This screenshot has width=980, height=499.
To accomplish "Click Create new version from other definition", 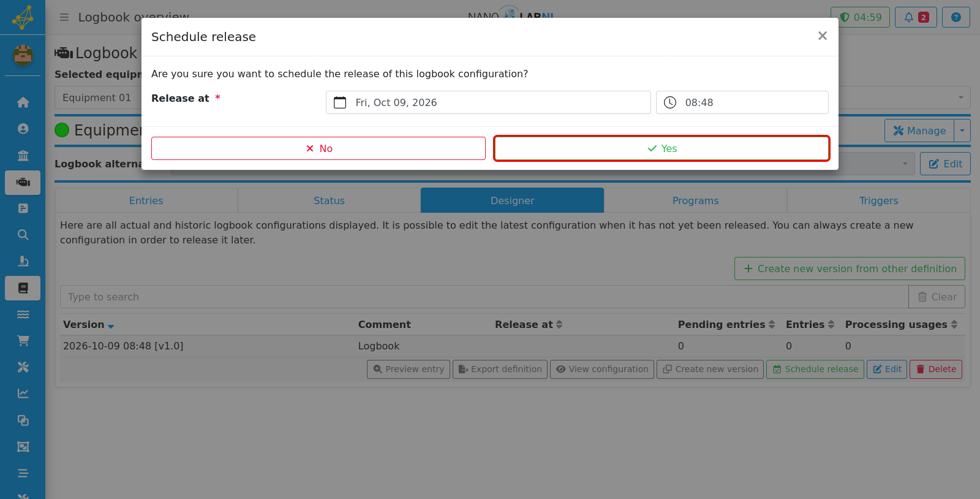I will click(850, 269).
